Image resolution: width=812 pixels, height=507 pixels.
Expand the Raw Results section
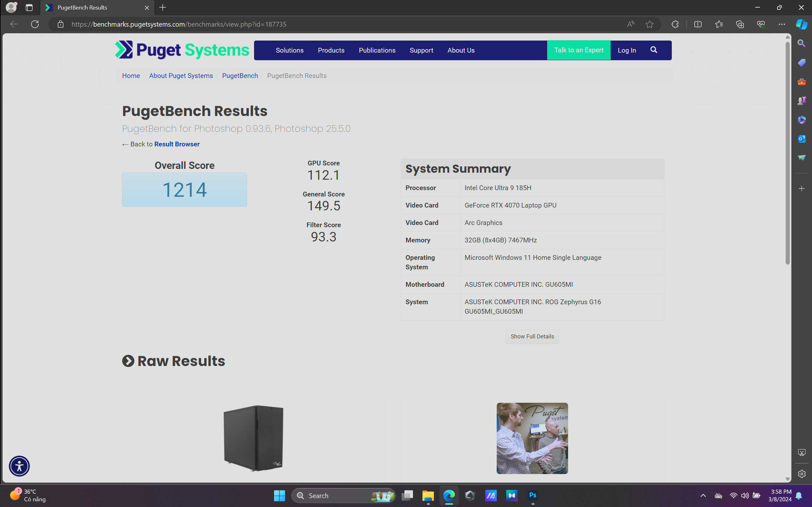pos(128,360)
